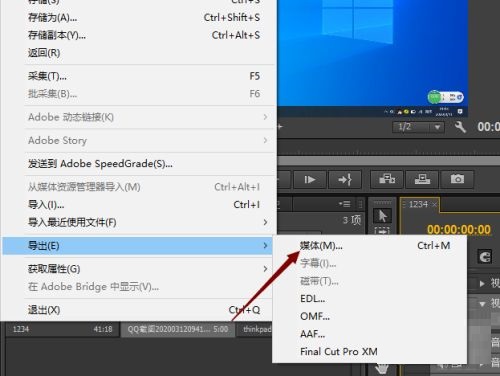Select QQ截图20200312 clip in bottom strip
500x376 pixels.
(x=178, y=329)
